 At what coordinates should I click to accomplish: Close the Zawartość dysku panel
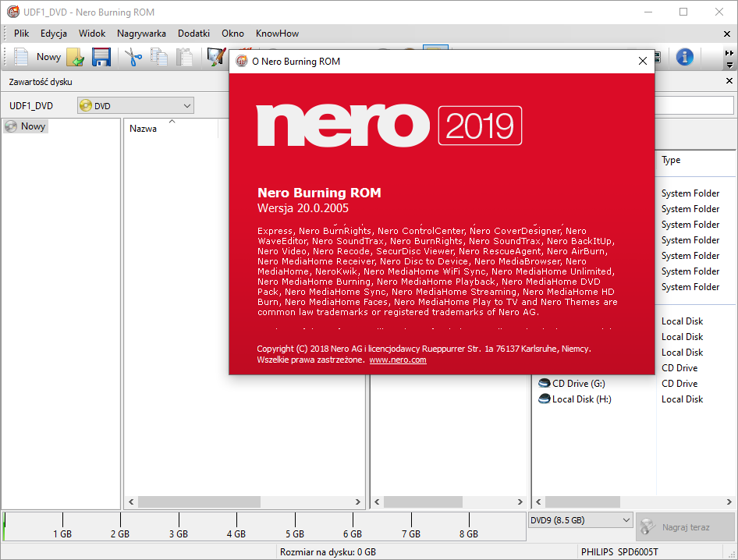click(x=729, y=81)
